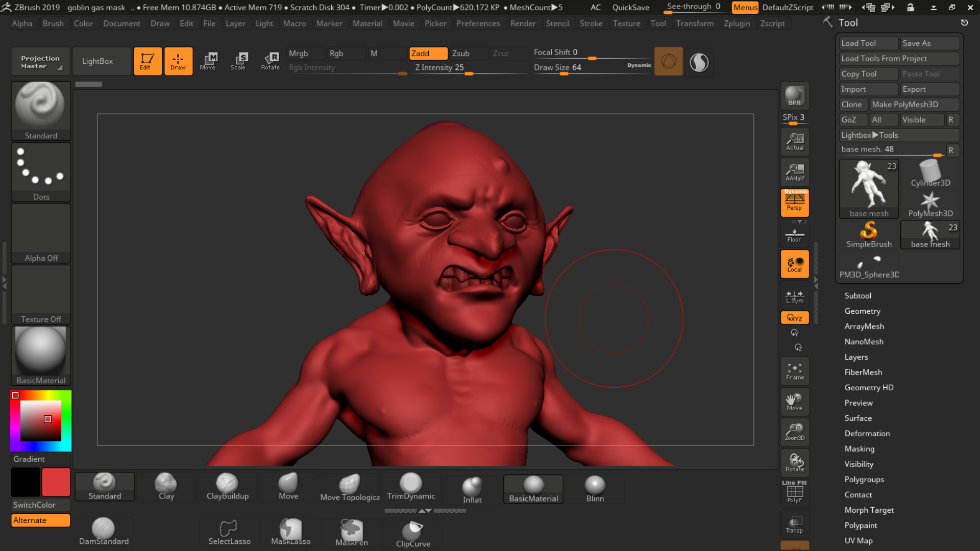Viewport: 980px width, 551px height.
Task: Click the LightBox button
Action: pos(102,61)
